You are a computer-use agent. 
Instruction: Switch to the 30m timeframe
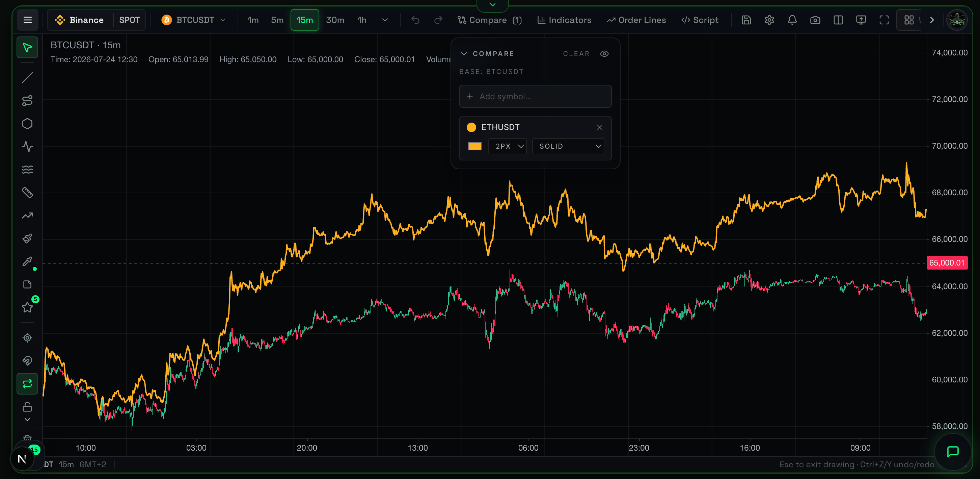point(335,20)
